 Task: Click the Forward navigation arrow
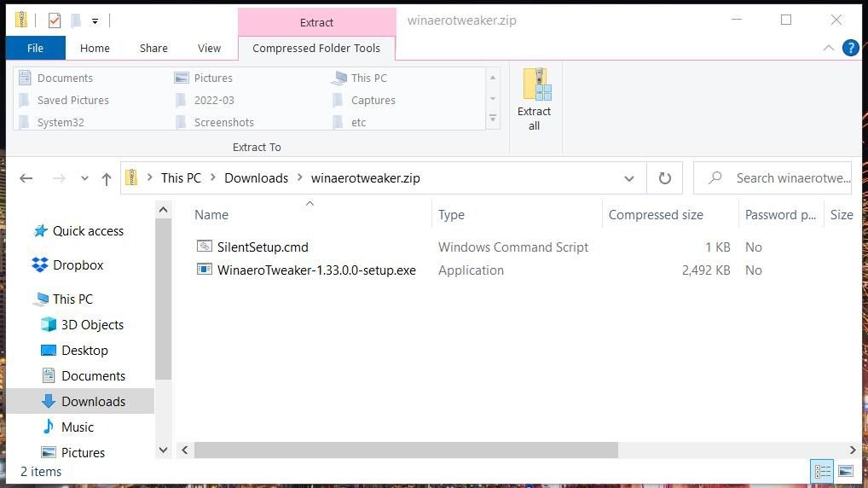(x=59, y=178)
